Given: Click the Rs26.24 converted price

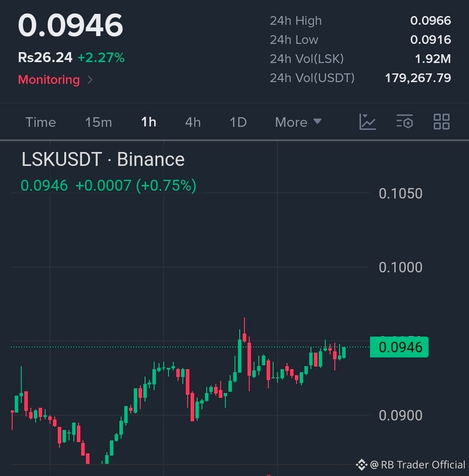Looking at the screenshot, I should coord(45,57).
